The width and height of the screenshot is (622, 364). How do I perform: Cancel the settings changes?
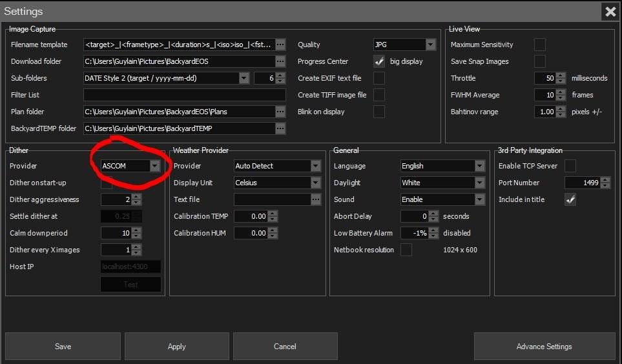pyautogui.click(x=285, y=346)
